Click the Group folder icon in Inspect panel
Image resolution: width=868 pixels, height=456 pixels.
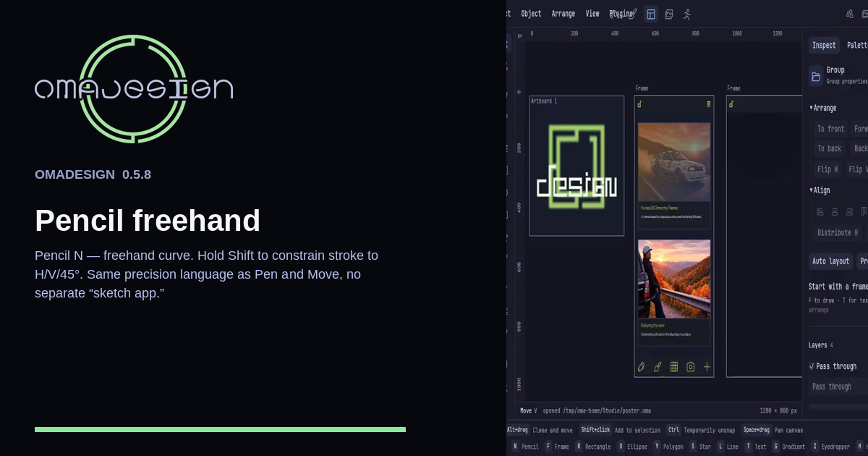point(816,76)
